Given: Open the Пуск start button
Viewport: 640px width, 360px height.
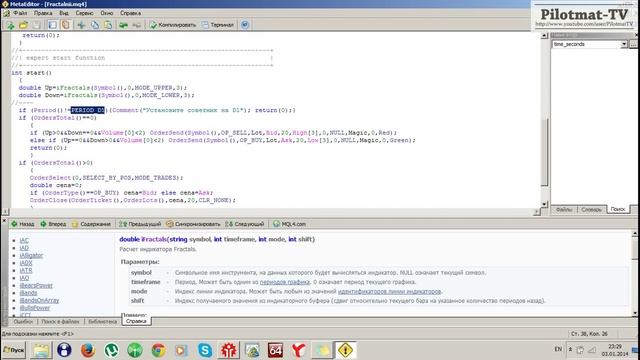Looking at the screenshot, I should tap(13, 350).
